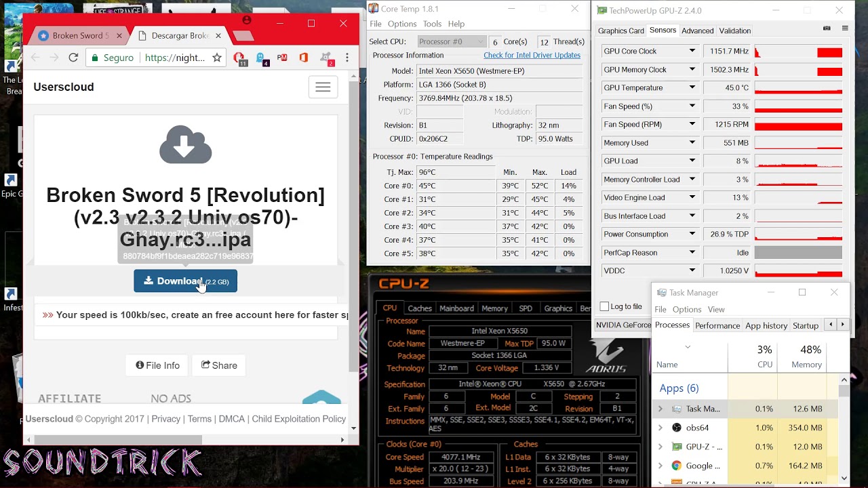
Task: Click the obs64 app icon in Task Manager
Action: (x=677, y=428)
